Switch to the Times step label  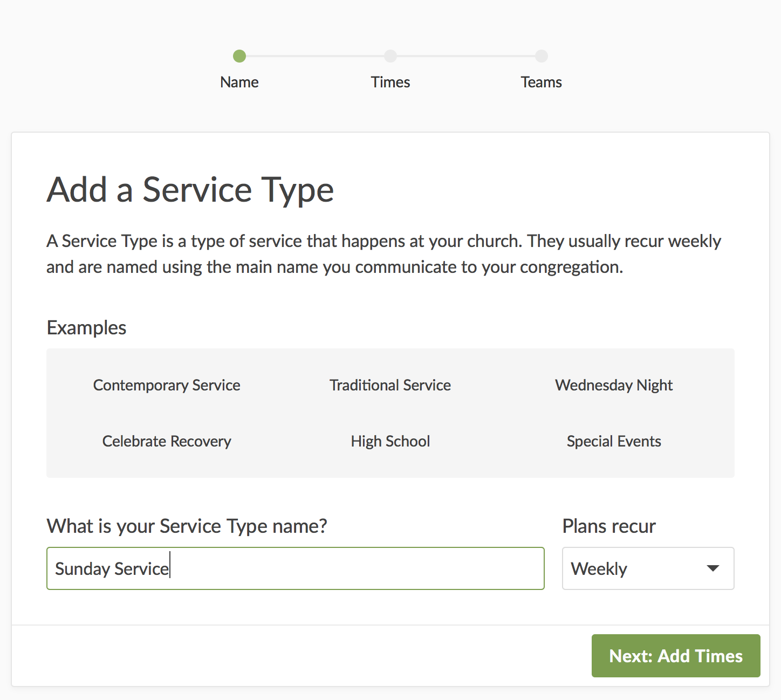pos(391,82)
